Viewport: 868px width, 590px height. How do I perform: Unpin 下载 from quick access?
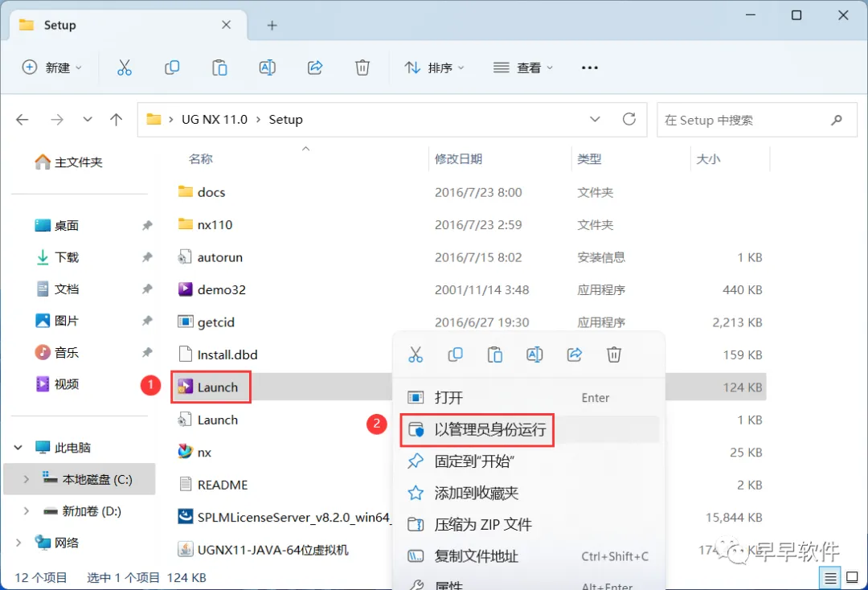coord(147,257)
